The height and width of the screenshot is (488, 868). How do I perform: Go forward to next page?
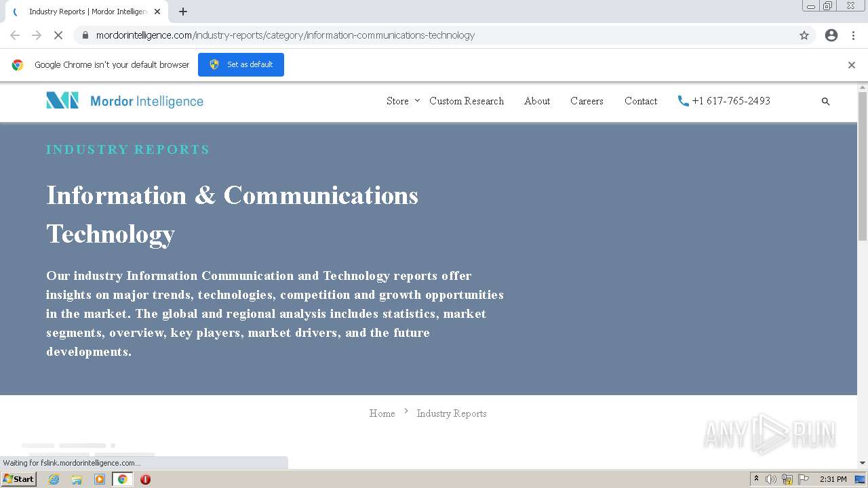click(37, 35)
